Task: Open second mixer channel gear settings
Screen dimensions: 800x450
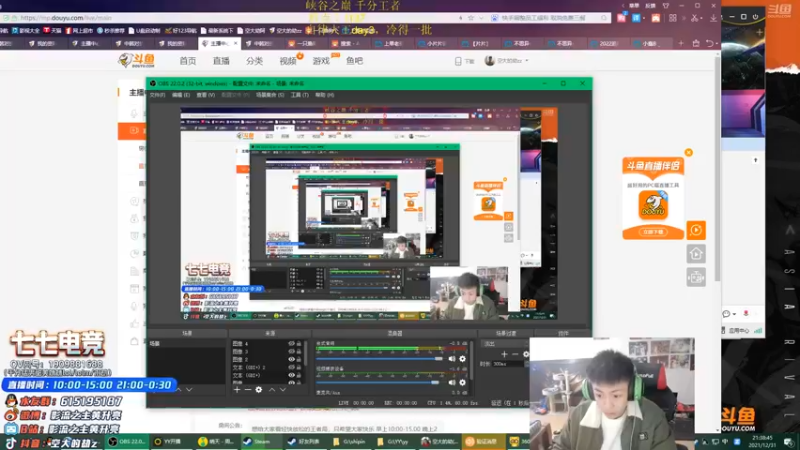Action: tap(462, 382)
